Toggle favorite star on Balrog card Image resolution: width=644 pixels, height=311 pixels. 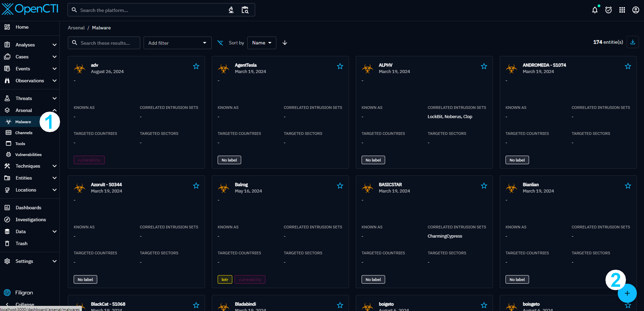(x=340, y=186)
